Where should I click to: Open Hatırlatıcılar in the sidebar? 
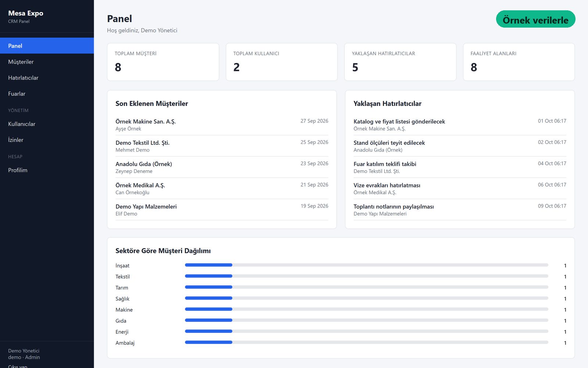click(x=47, y=78)
